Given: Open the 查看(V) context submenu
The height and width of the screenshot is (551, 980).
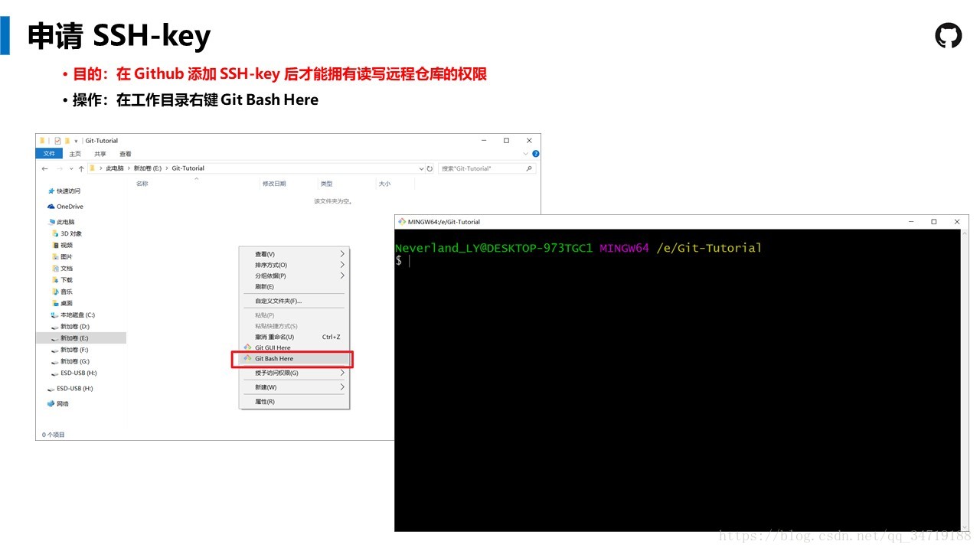Looking at the screenshot, I should pos(295,254).
